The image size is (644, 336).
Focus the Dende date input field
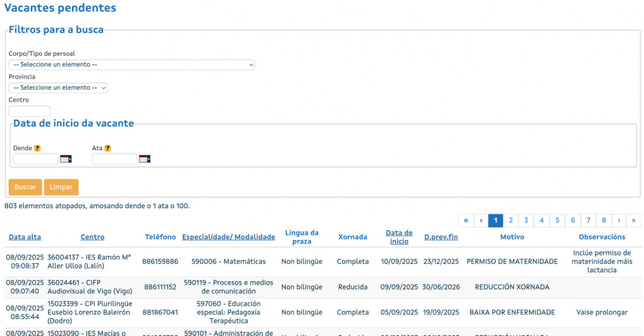point(35,159)
